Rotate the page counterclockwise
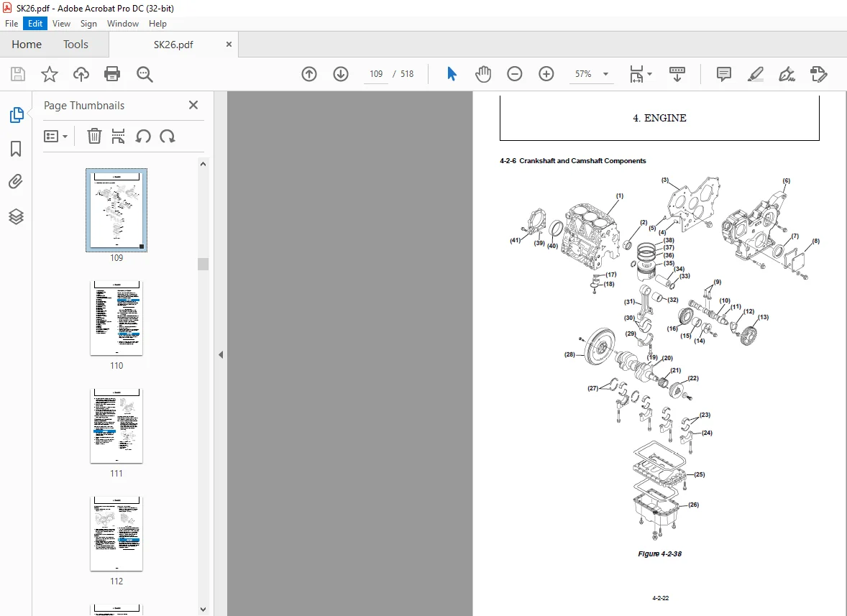This screenshot has width=847, height=616. [x=142, y=136]
